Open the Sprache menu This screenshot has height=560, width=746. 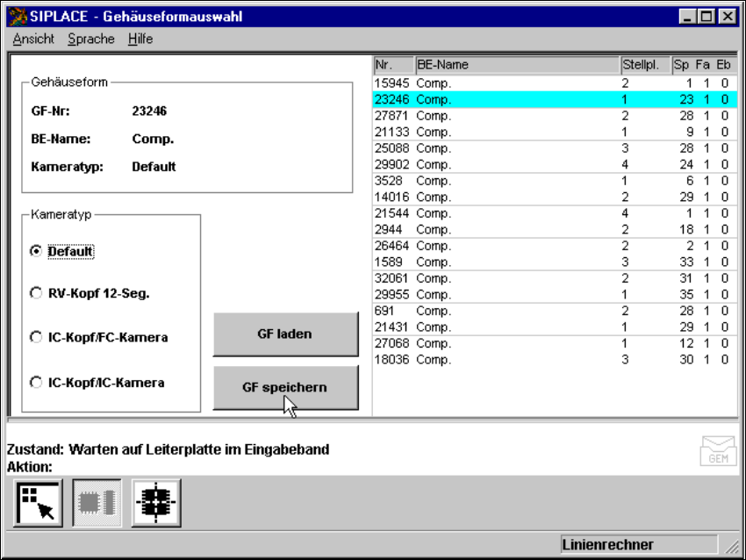point(91,39)
